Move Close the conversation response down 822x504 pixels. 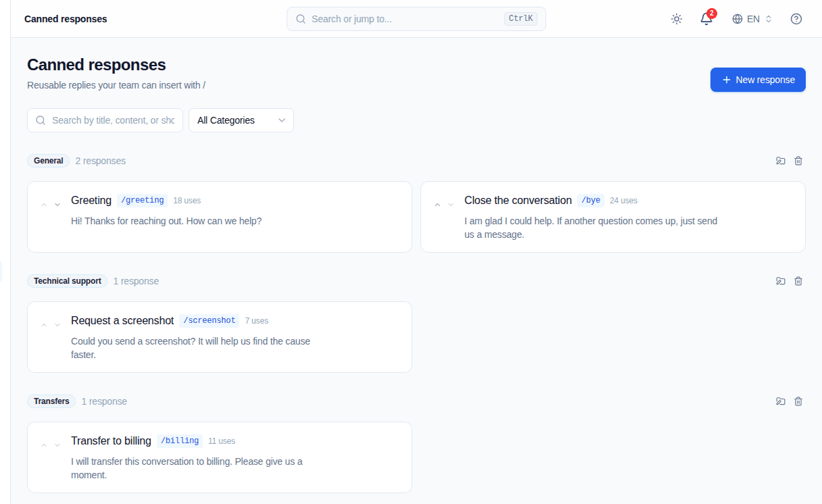pos(451,204)
